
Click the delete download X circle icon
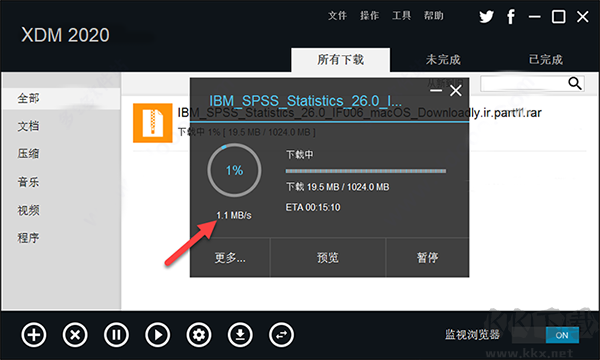(75, 335)
